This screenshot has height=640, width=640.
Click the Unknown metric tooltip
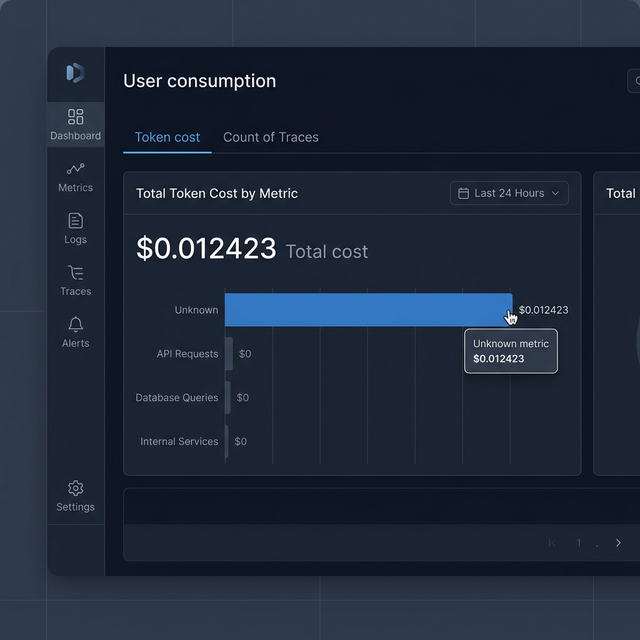tap(511, 351)
